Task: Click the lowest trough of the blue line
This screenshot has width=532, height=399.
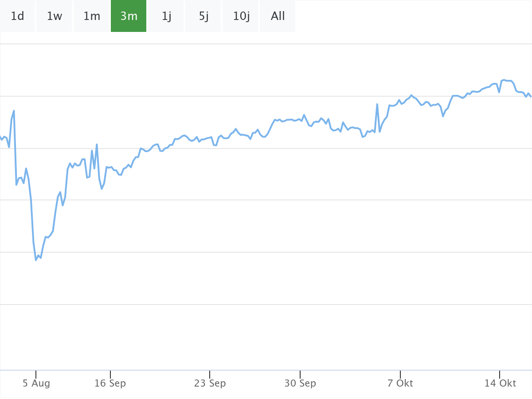Action: click(36, 260)
